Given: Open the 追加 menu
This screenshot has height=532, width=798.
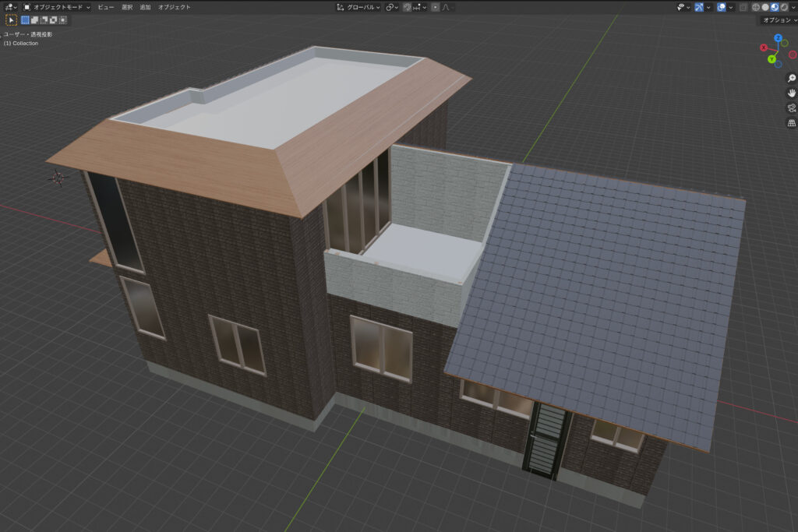Looking at the screenshot, I should pos(145,7).
